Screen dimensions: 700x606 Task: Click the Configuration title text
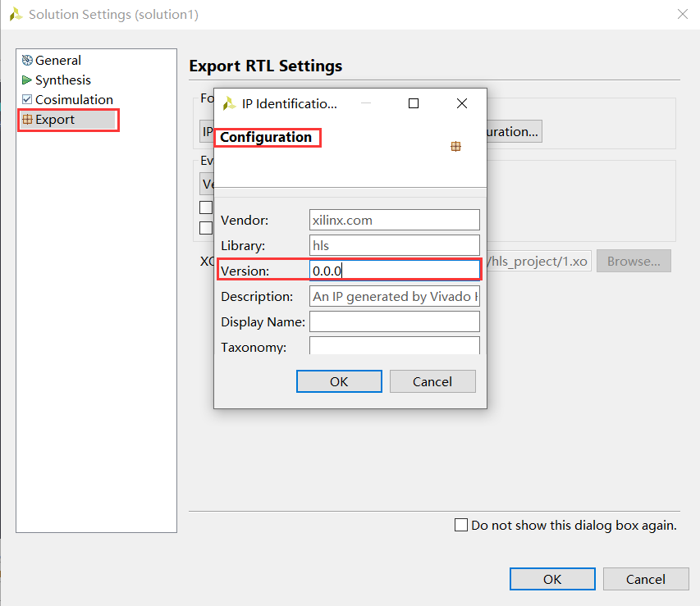pos(266,137)
